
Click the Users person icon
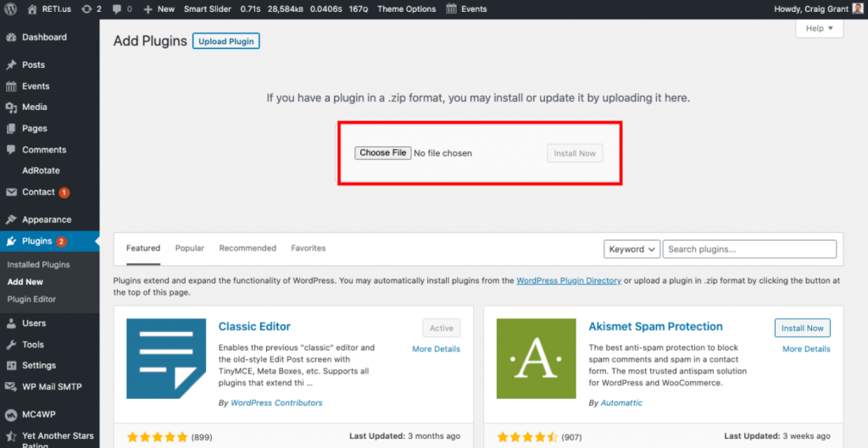pos(11,323)
